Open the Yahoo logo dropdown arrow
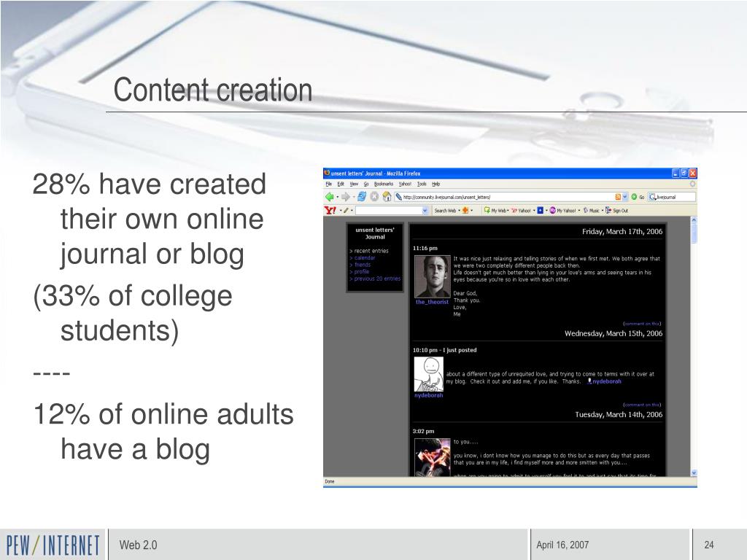 point(341,211)
